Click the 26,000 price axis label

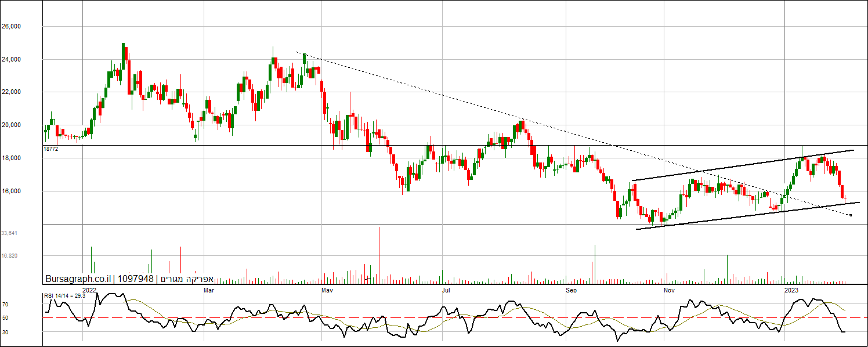12,27
